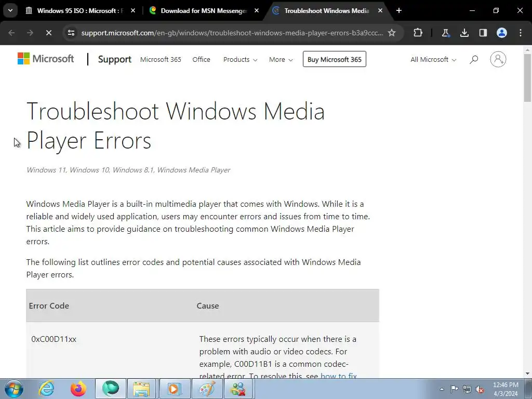Select the 0xC00D11xx error code cell
The width and height of the screenshot is (532, 399).
[54, 339]
